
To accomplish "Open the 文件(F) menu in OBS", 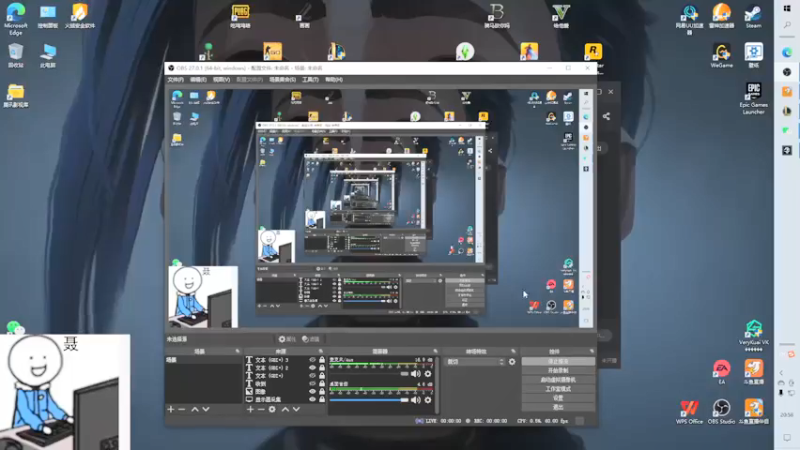I will coord(176,80).
